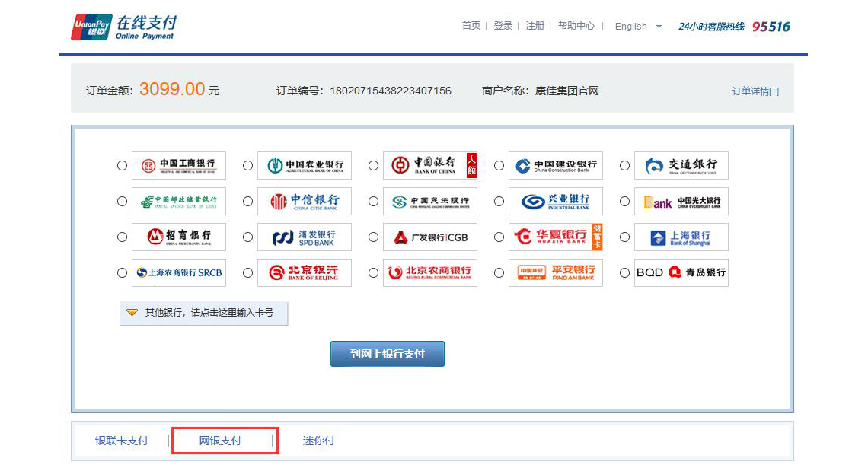
Task: Pick the Agricultural Bank of China logo
Action: coord(305,165)
